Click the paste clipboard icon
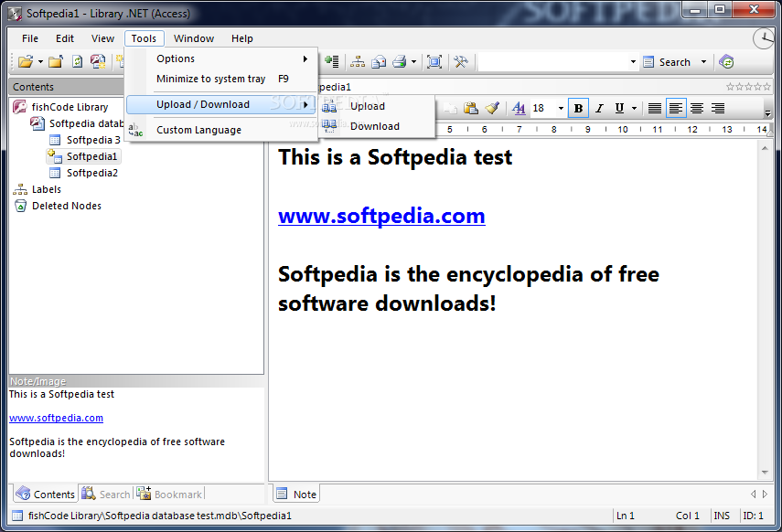The image size is (782, 532). coord(471,108)
